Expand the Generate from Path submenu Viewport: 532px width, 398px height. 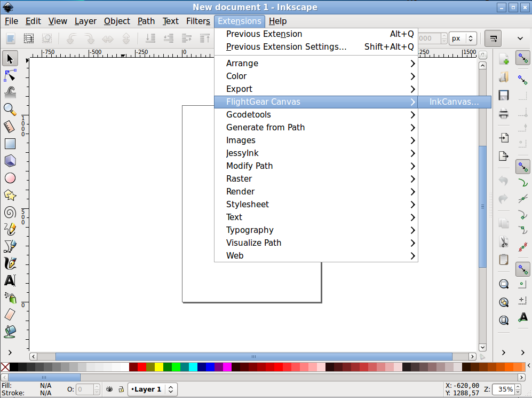pyautogui.click(x=316, y=127)
